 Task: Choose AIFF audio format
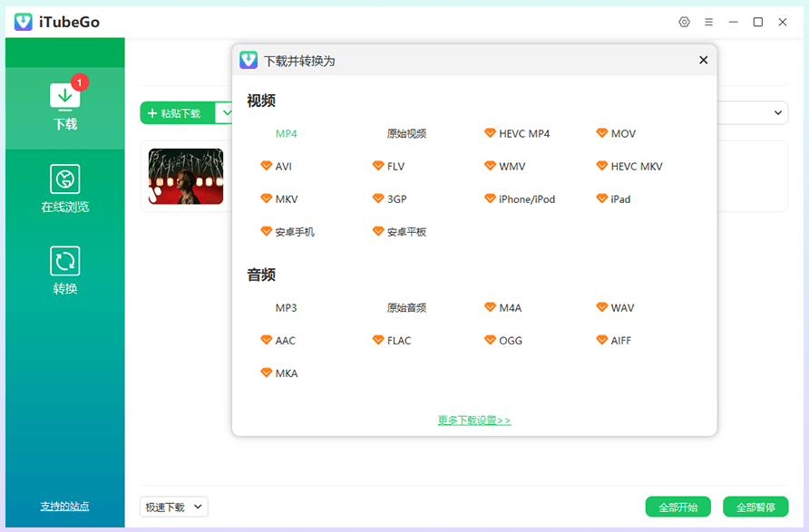(621, 340)
